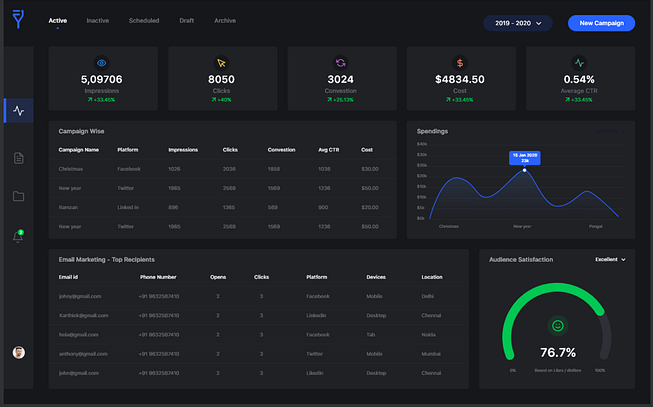This screenshot has height=407, width=653.
Task: Check notifications via the bell icon
Action: pyautogui.click(x=18, y=237)
